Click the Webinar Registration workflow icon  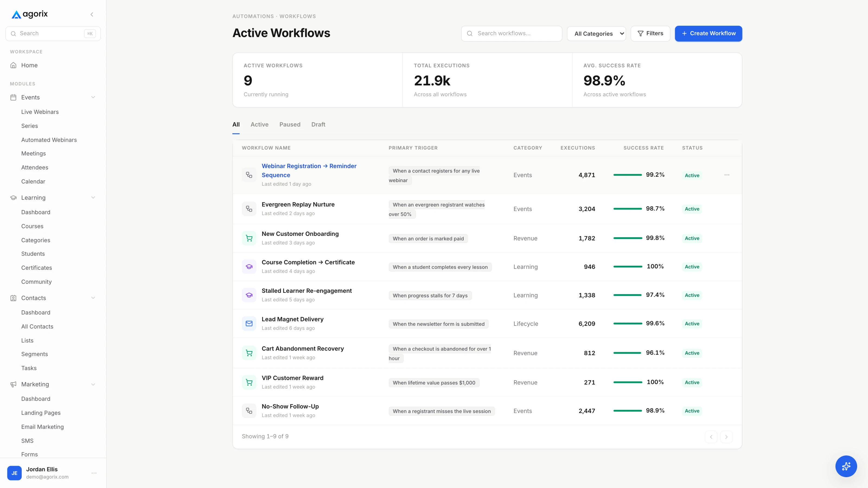pyautogui.click(x=249, y=175)
